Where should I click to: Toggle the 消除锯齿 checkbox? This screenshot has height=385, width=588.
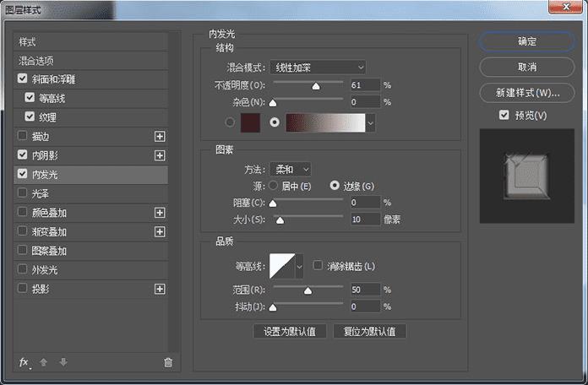tap(318, 266)
